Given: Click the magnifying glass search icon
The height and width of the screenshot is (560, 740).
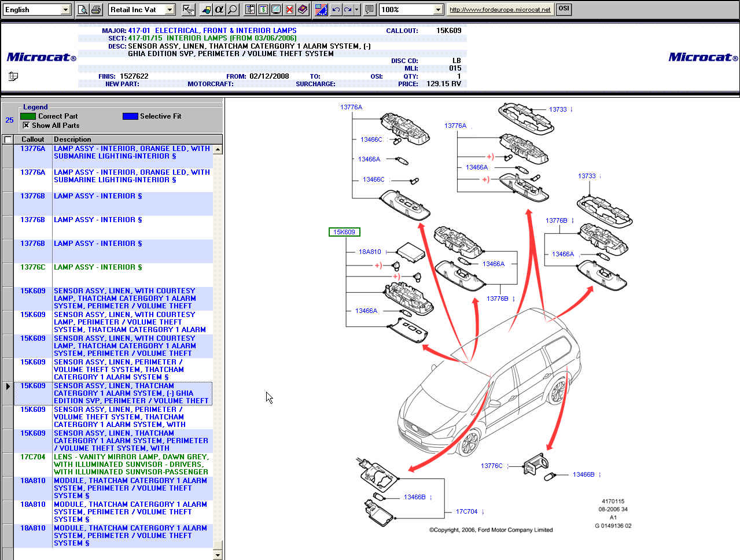Looking at the screenshot, I should pos(232,9).
